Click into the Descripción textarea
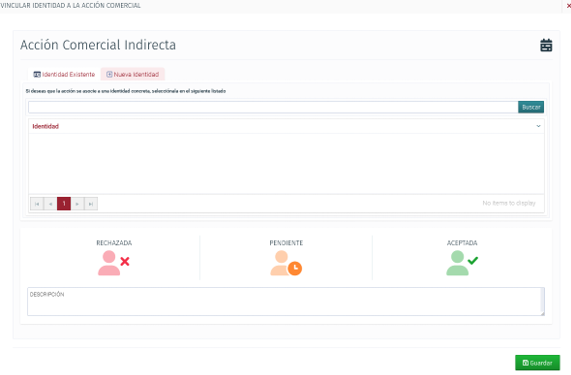This screenshot has height=375, width=571. [x=286, y=301]
